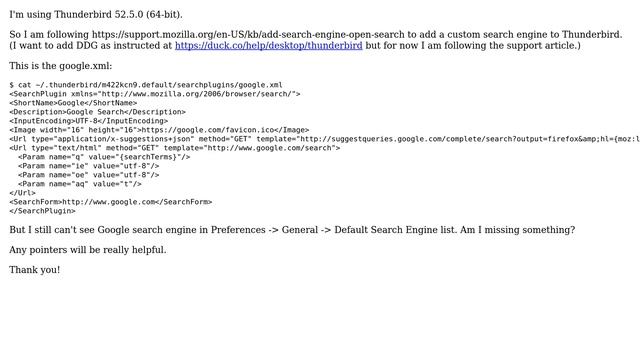
Task: Click the 'Any pointers will be really helpful' text
Action: [88, 249]
